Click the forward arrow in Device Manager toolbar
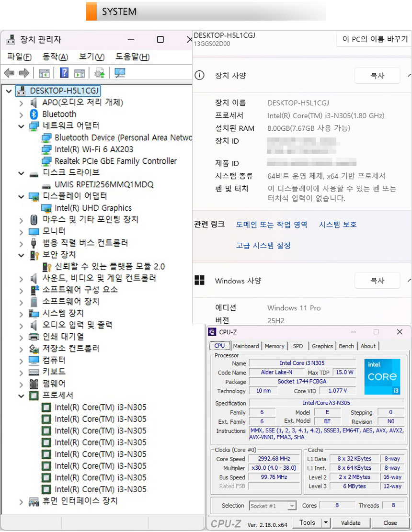The height and width of the screenshot is (532, 412). tap(24, 73)
